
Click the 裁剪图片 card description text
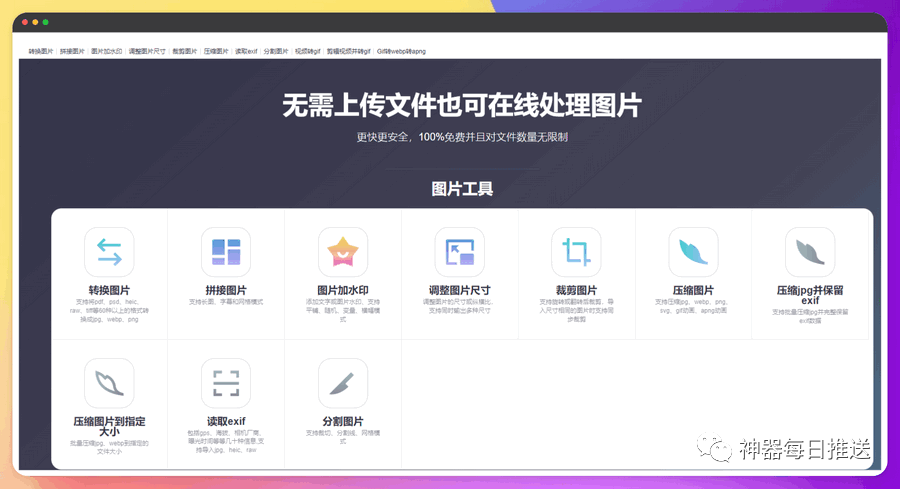coord(576,311)
